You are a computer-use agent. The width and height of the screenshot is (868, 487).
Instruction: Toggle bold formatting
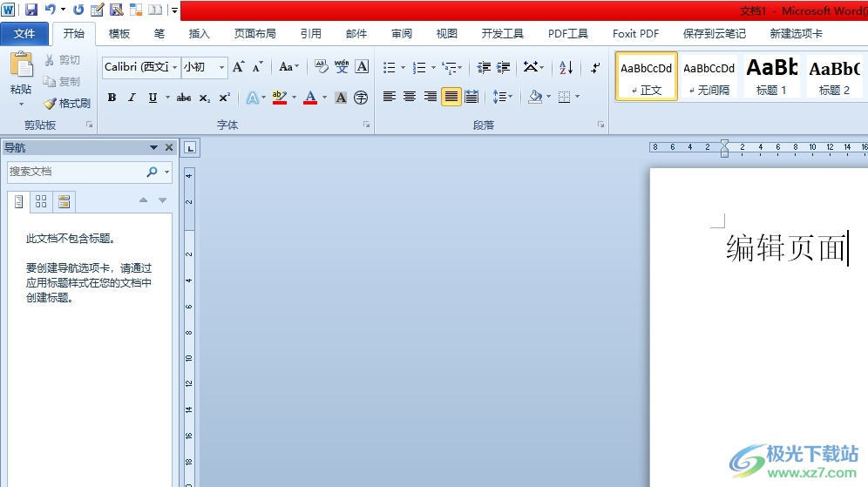[x=112, y=98]
